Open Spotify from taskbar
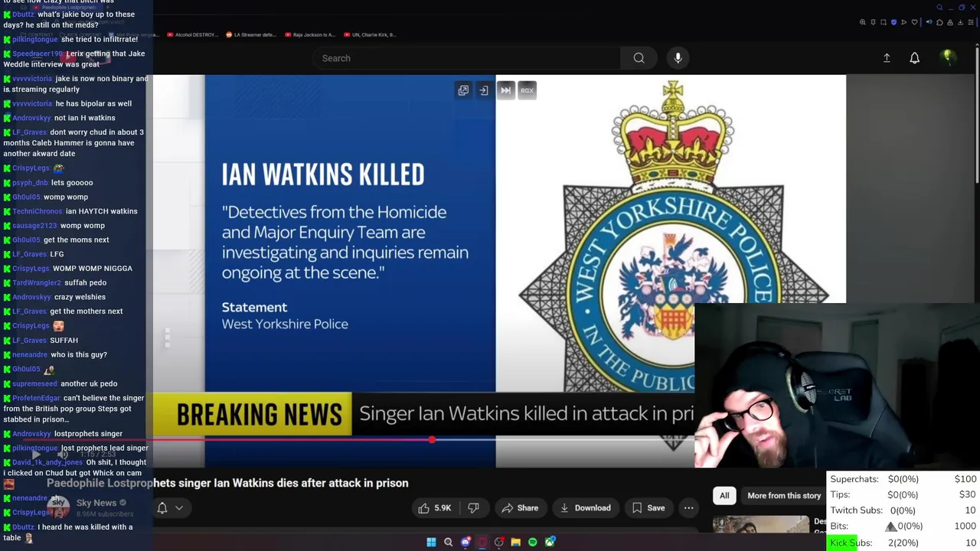 [x=533, y=543]
